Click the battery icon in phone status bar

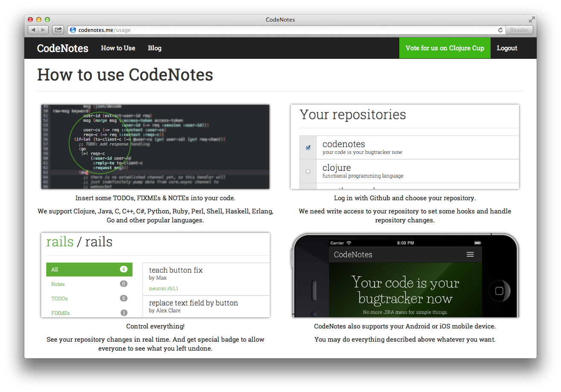[x=477, y=243]
